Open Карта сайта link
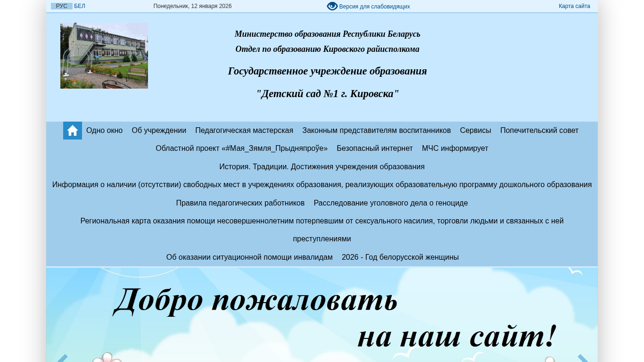 [574, 6]
